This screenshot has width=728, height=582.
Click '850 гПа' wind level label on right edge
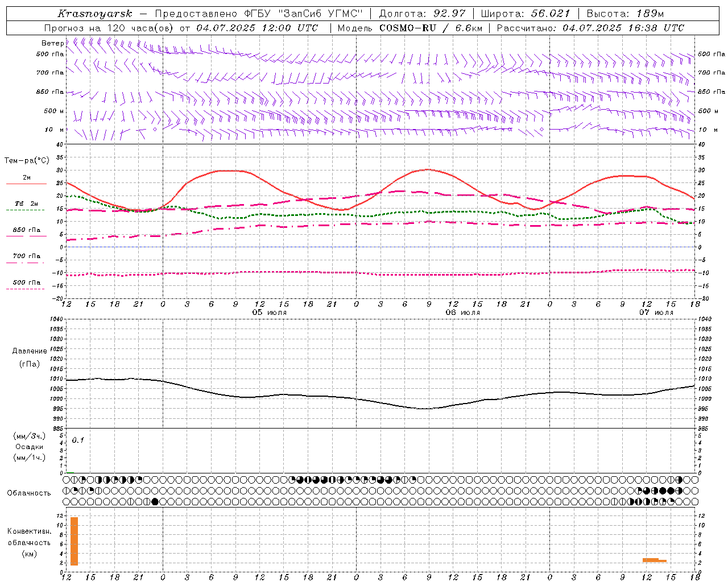(x=712, y=92)
